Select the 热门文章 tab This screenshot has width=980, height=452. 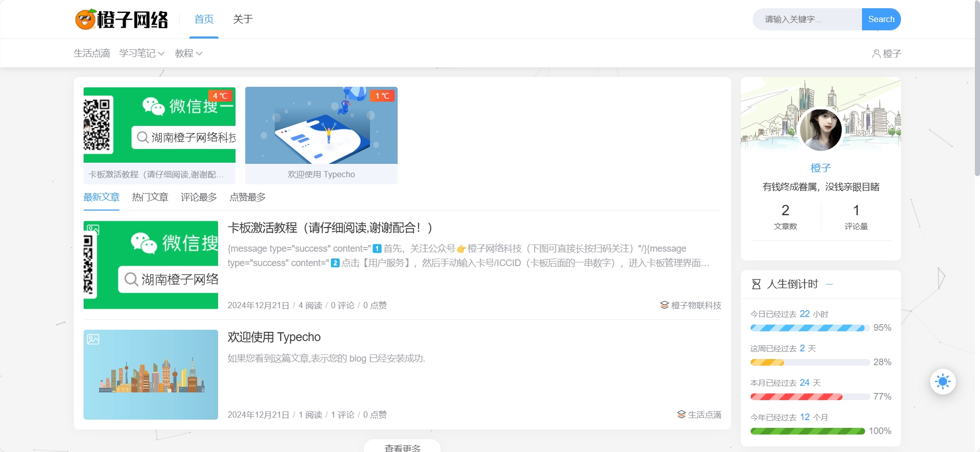click(150, 197)
